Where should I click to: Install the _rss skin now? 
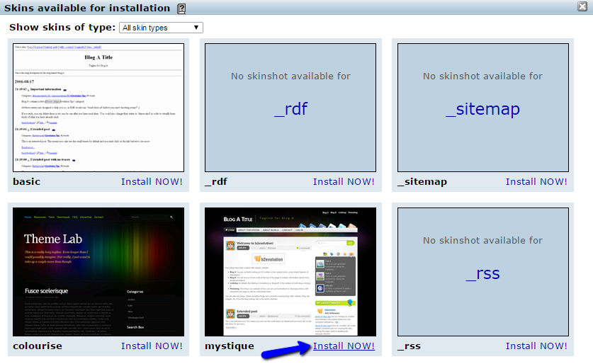[536, 346]
